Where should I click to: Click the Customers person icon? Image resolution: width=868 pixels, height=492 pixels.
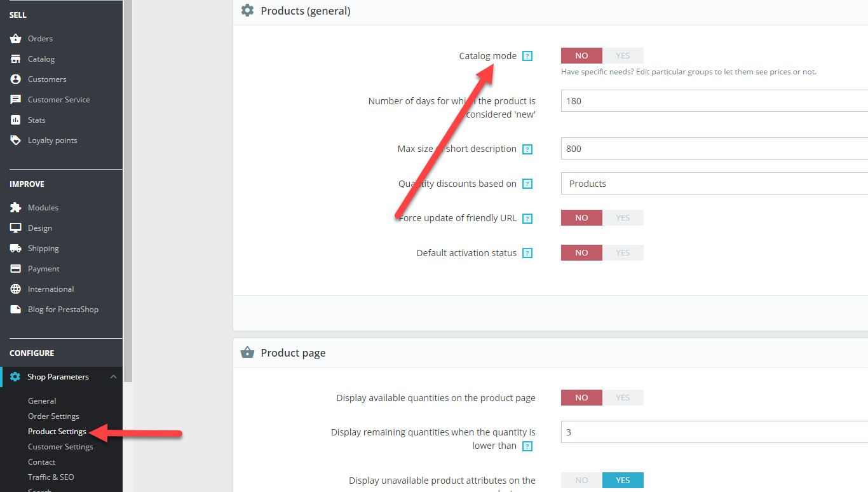click(x=15, y=79)
